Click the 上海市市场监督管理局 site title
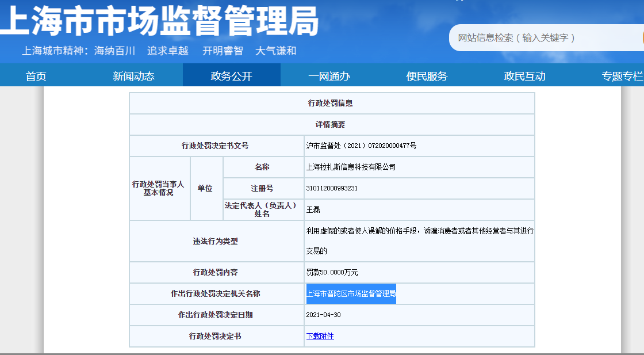644x355 pixels. [159, 20]
